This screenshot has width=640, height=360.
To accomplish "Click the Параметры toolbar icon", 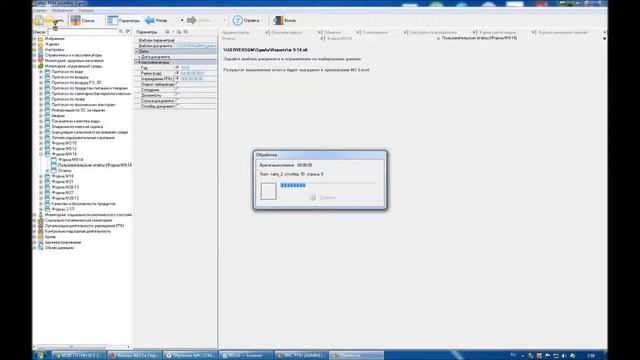I will tap(112, 20).
